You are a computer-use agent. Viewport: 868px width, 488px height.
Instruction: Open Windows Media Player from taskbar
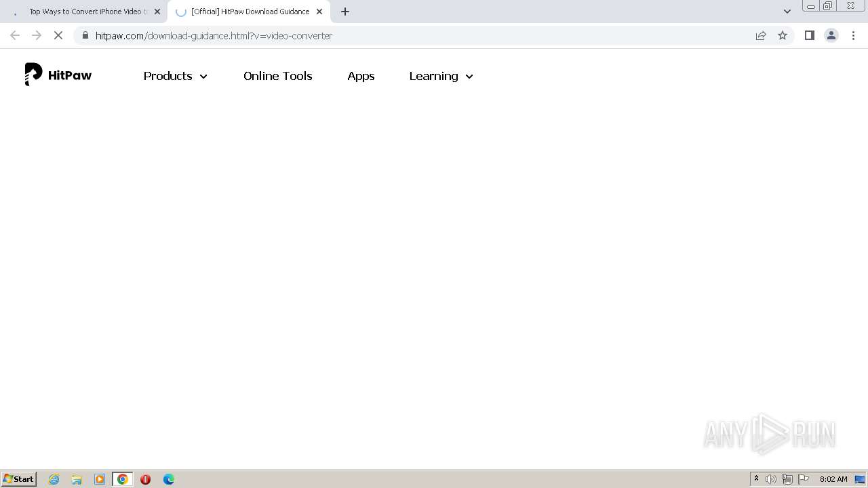tap(100, 479)
